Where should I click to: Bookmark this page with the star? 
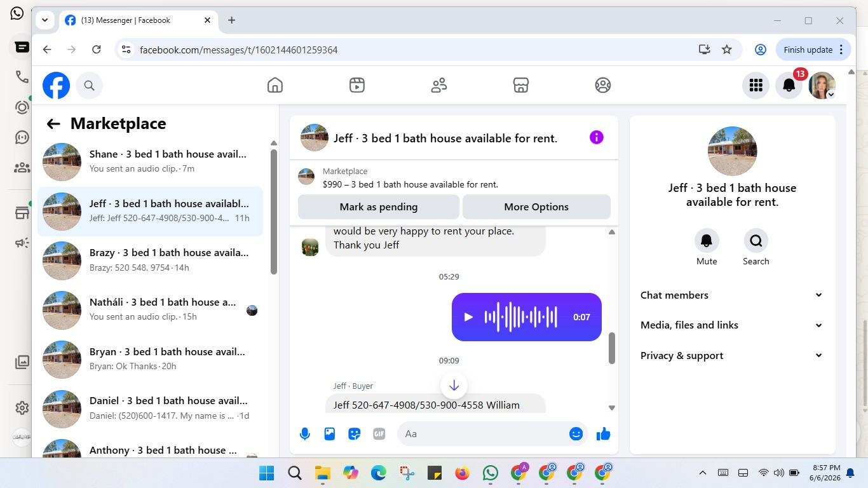click(727, 50)
